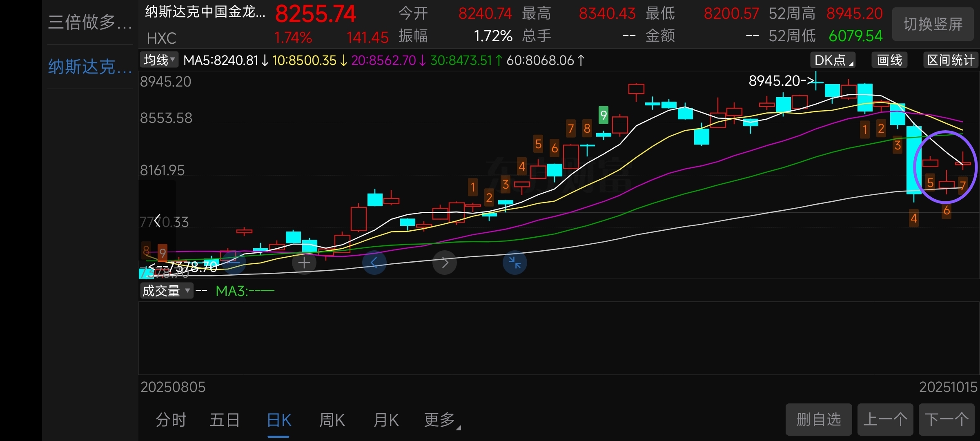Image resolution: width=980 pixels, height=441 pixels.
Task: Click the zoom in plus chart button
Action: (x=304, y=263)
